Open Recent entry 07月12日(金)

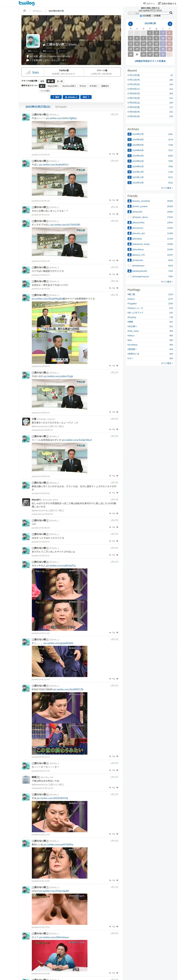[x=134, y=75]
